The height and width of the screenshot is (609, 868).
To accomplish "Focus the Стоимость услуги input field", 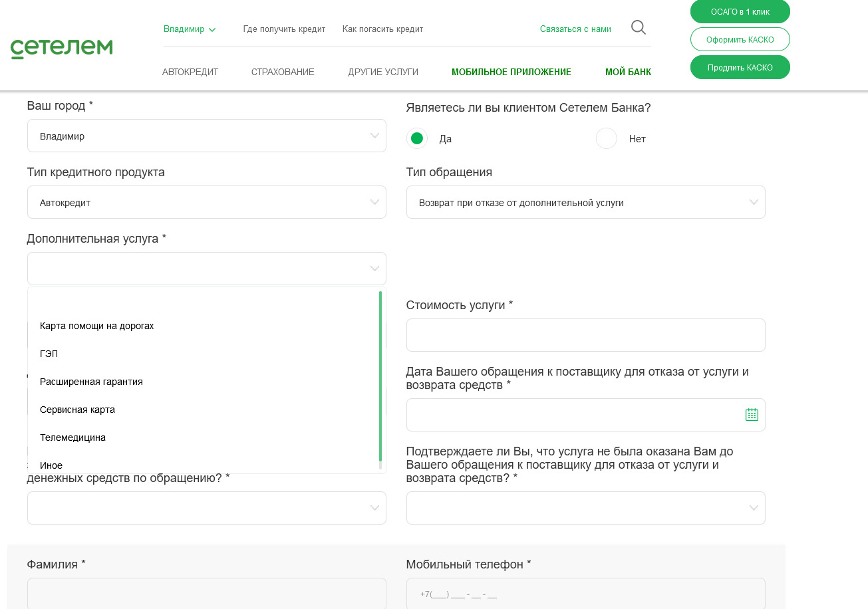I will tap(585, 335).
